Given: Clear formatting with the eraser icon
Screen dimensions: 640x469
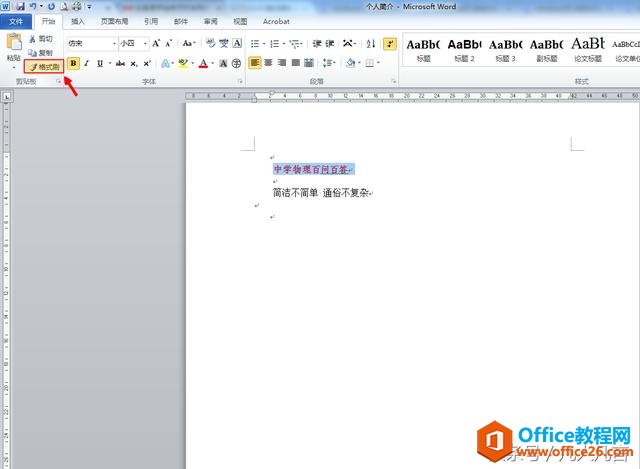Looking at the screenshot, I should 211,43.
